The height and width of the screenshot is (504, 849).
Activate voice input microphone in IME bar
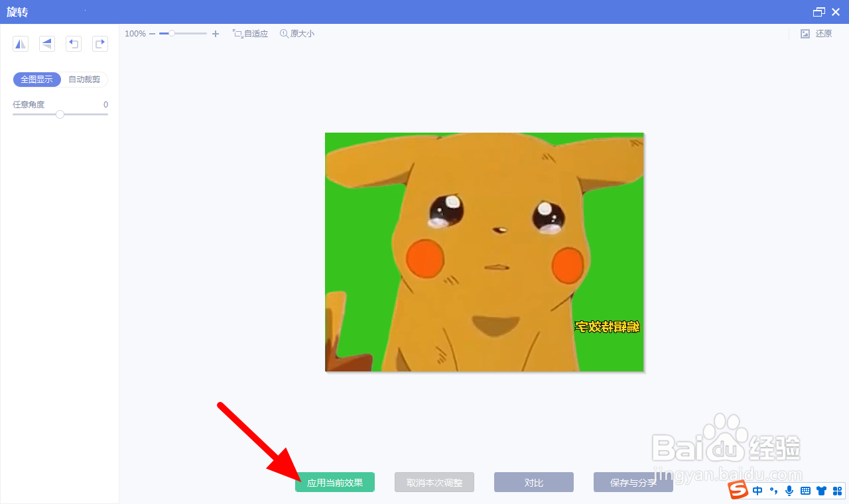tap(789, 491)
